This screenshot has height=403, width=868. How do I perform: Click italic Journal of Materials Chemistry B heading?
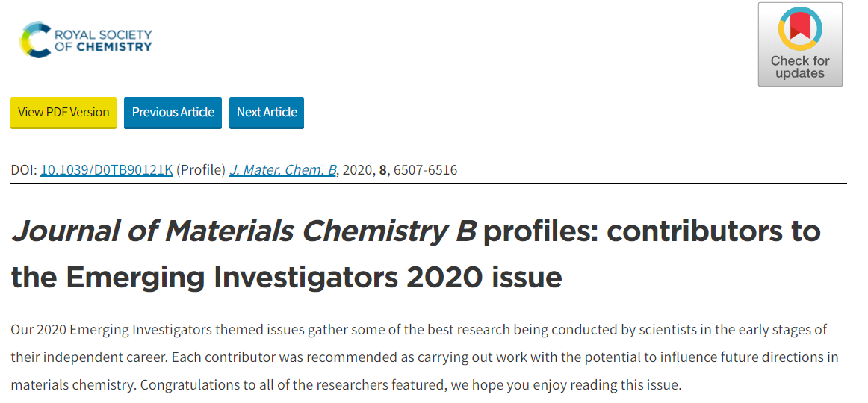pos(244,231)
